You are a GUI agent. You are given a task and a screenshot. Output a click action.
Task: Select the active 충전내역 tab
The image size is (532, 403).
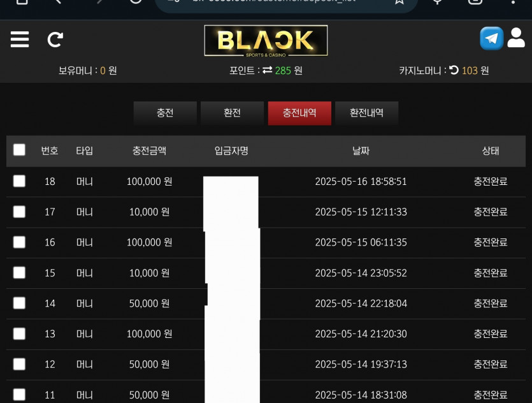click(x=299, y=113)
